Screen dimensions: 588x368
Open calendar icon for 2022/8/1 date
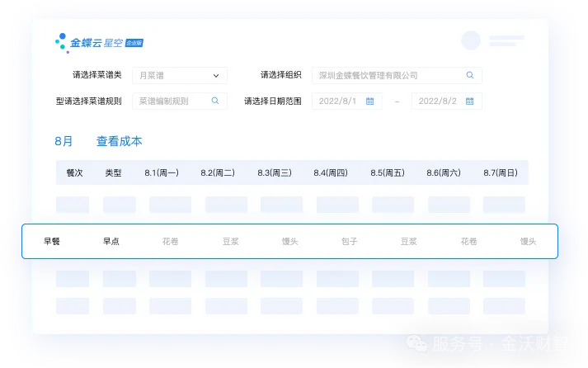[369, 101]
